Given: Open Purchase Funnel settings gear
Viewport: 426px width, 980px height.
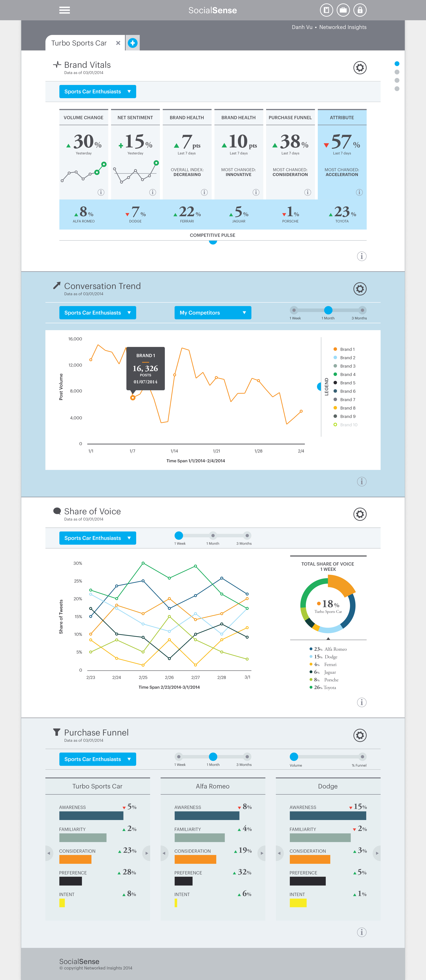Looking at the screenshot, I should coord(360,735).
